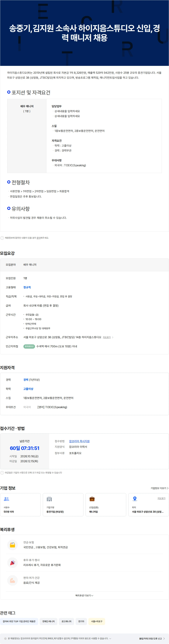This screenshot has width=169, height=644.
Task: Click the 경의중앙선 subway line badge
Action: click(29, 346)
